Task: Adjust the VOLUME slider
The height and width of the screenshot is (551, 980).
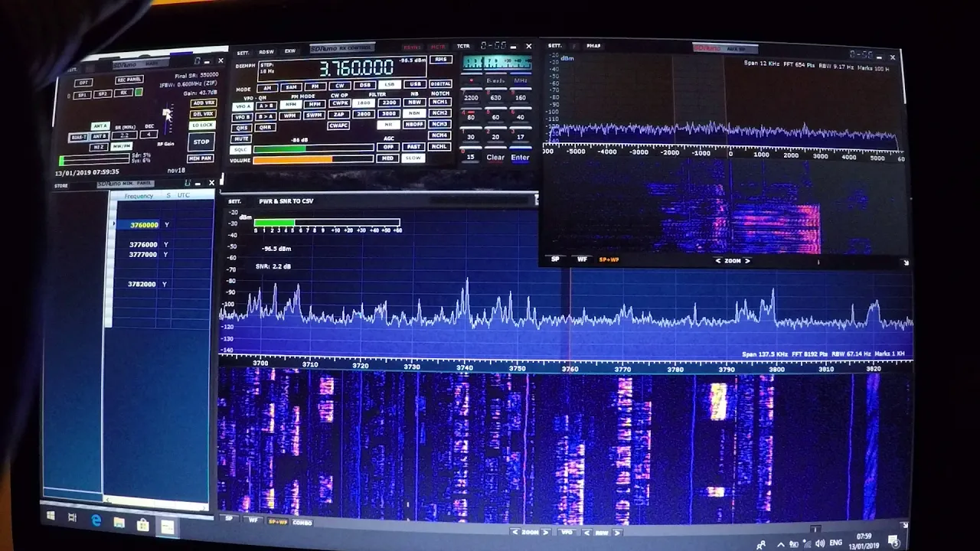Action: tap(313, 159)
